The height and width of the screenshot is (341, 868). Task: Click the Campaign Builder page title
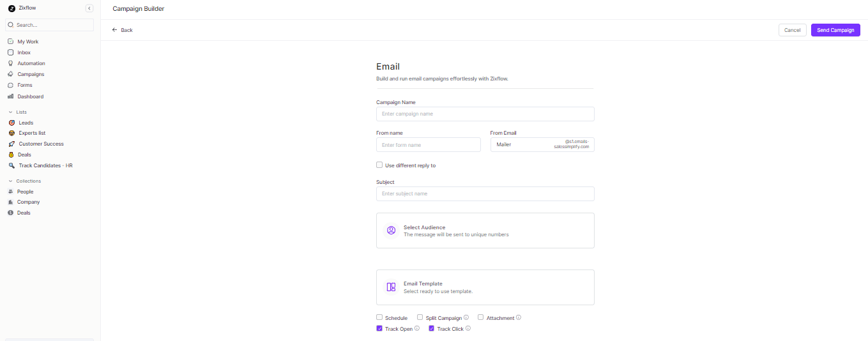coord(138,9)
